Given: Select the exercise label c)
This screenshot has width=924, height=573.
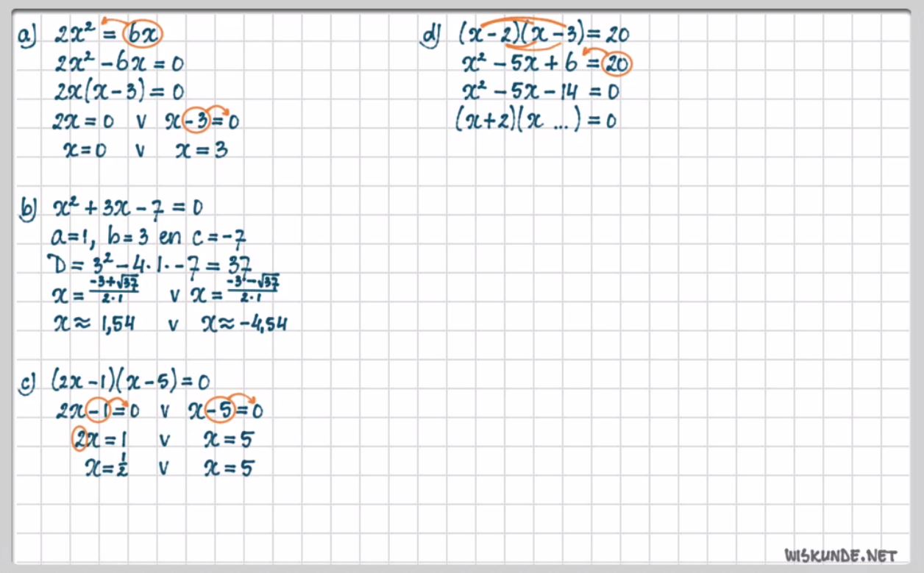Looking at the screenshot, I should coord(28,383).
